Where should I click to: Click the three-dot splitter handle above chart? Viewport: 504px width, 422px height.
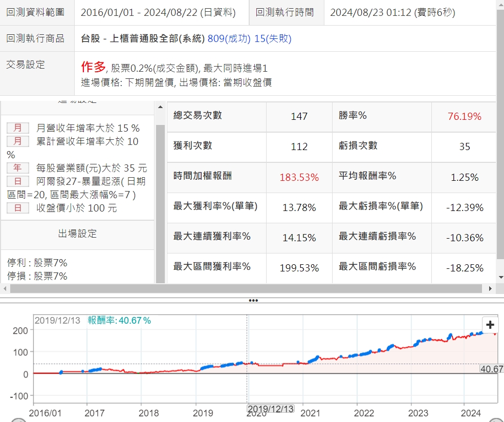tap(252, 301)
